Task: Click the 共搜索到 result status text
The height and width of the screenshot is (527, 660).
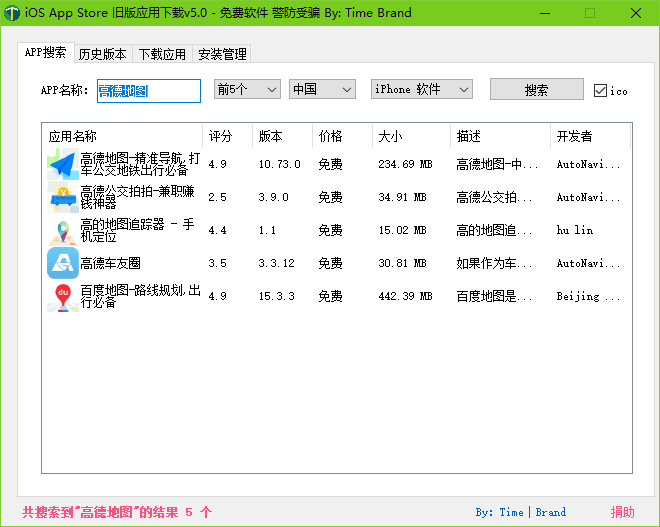Action: 117,512
